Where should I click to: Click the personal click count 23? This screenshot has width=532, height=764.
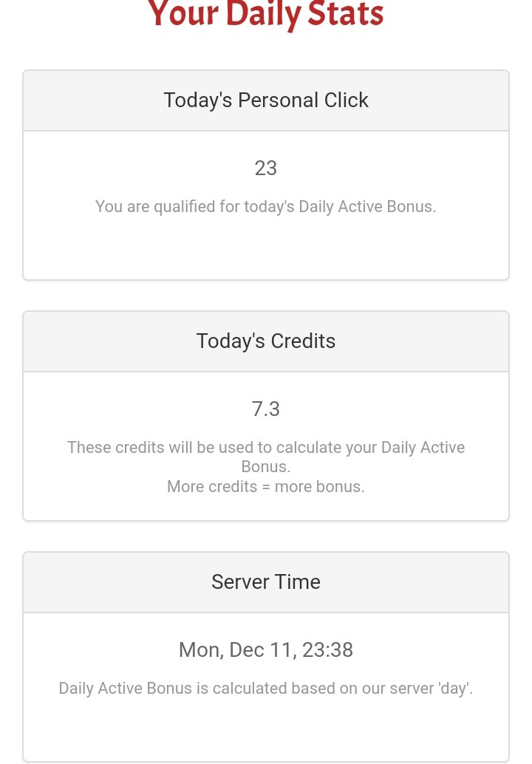click(266, 168)
